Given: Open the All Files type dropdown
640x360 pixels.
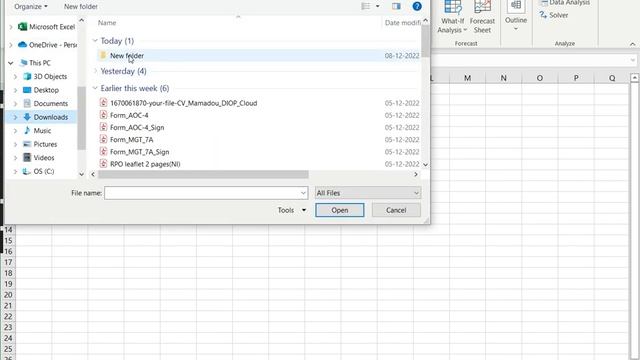Looking at the screenshot, I should tap(367, 193).
